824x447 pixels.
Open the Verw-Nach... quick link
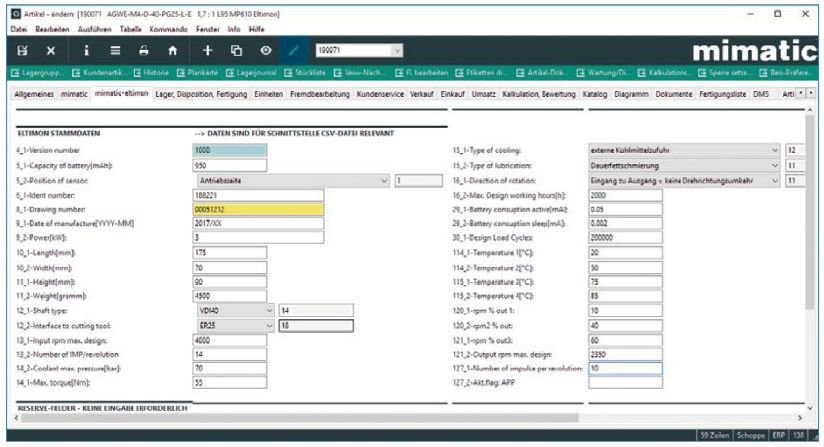tap(360, 72)
